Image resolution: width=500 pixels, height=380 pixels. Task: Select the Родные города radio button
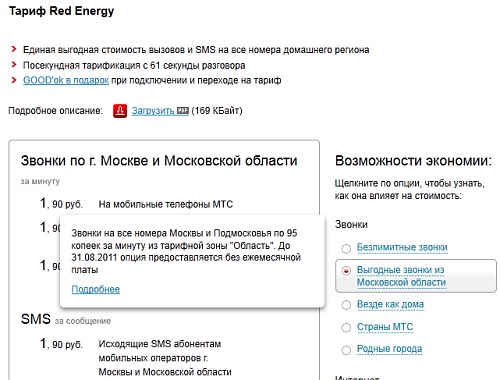coord(346,350)
